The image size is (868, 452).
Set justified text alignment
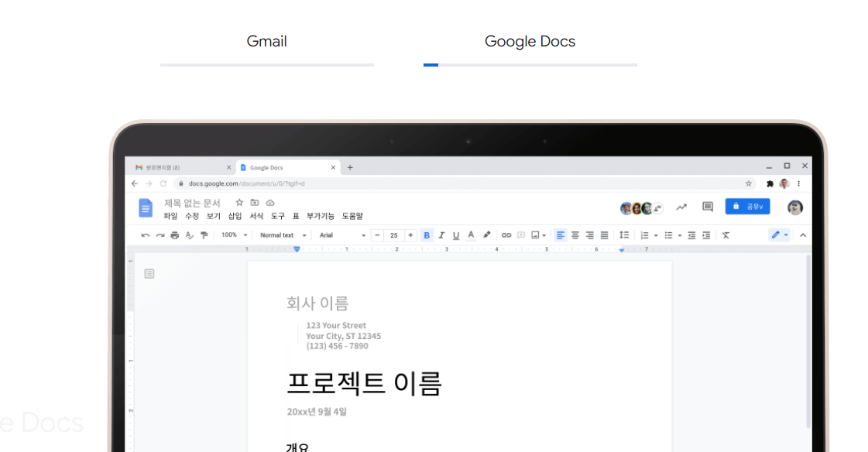(605, 235)
